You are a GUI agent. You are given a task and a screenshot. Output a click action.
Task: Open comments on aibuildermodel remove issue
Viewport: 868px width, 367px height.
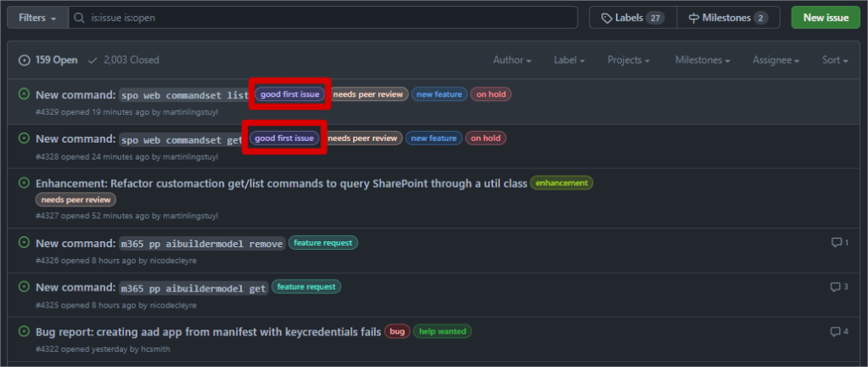click(839, 243)
